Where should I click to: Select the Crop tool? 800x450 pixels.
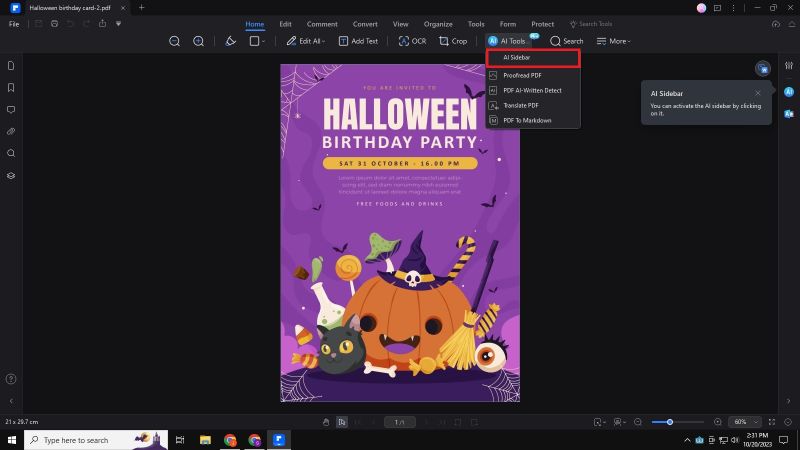coord(453,41)
